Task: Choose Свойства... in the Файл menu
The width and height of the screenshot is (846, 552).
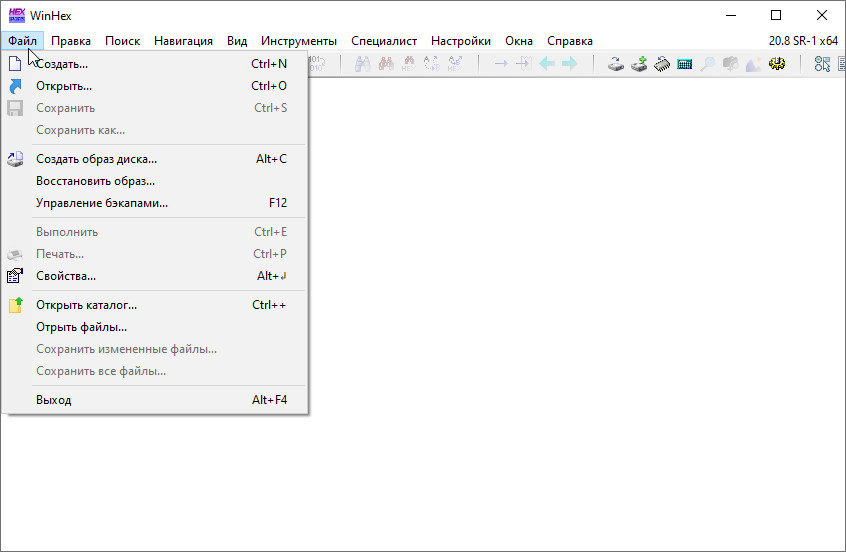Action: 155,276
